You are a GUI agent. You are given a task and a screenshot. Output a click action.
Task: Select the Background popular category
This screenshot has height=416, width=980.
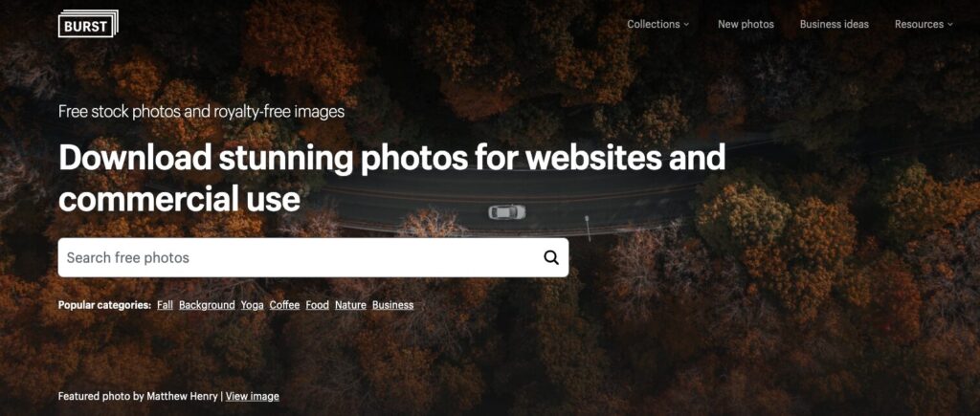point(207,305)
